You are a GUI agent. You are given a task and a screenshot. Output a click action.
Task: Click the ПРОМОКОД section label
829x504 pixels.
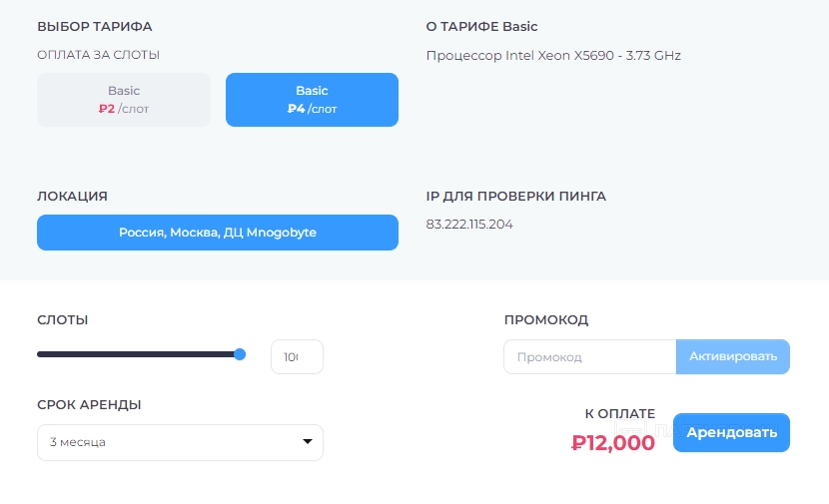546,320
